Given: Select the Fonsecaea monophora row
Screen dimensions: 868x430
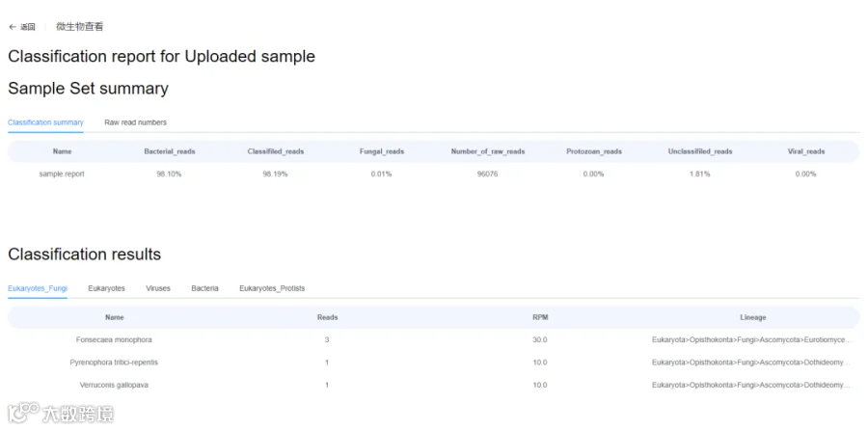Looking at the screenshot, I should 114,340.
